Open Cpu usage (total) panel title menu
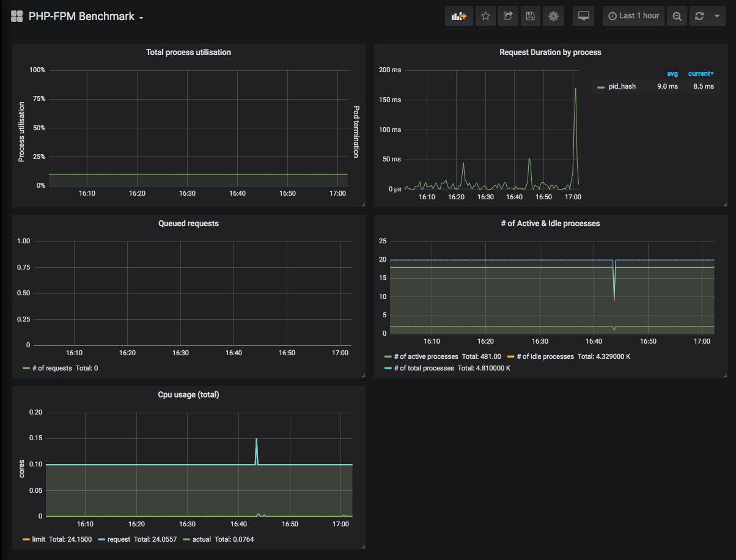The width and height of the screenshot is (736, 560). (188, 395)
